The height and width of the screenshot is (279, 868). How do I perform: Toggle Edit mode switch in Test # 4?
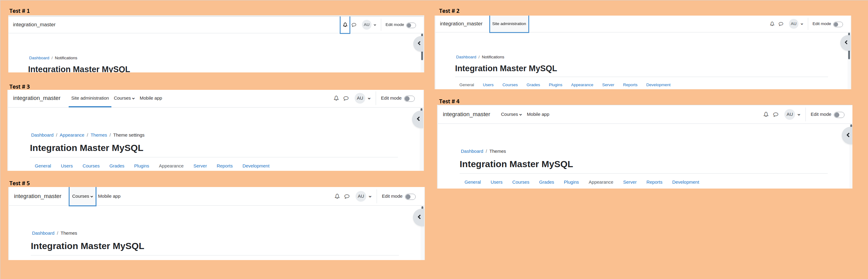tap(839, 115)
